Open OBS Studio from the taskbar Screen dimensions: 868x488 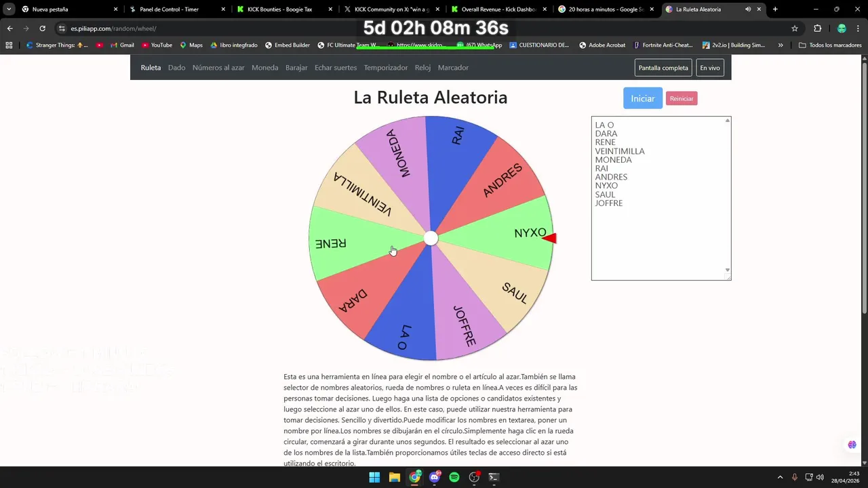475,477
